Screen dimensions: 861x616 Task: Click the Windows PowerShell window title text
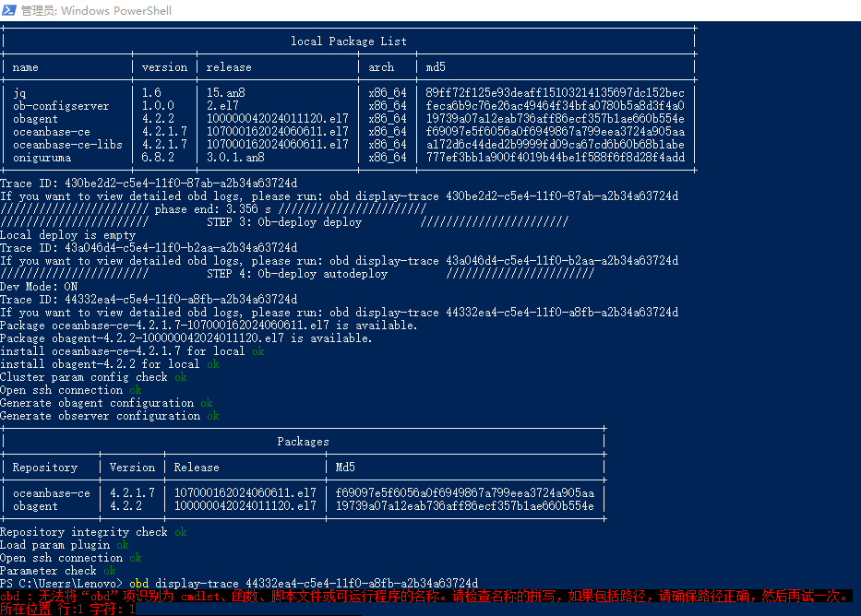pos(96,11)
